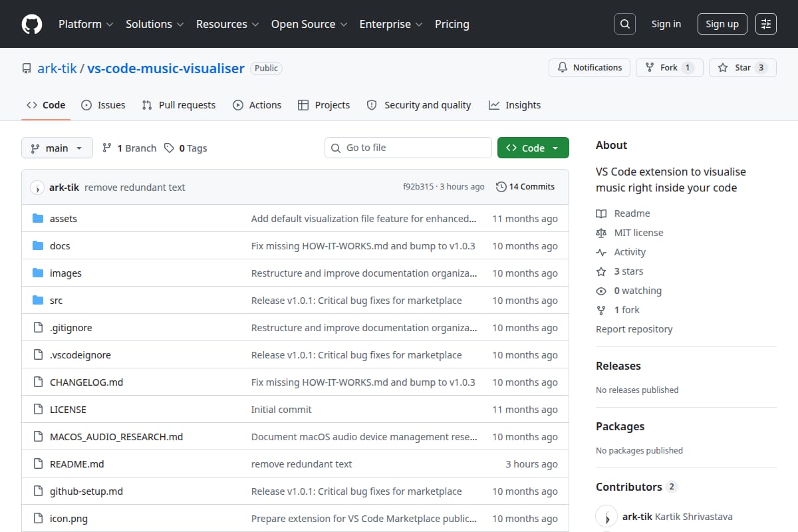
Task: Open 'remove redundant text' latest commit message
Action: coord(135,188)
